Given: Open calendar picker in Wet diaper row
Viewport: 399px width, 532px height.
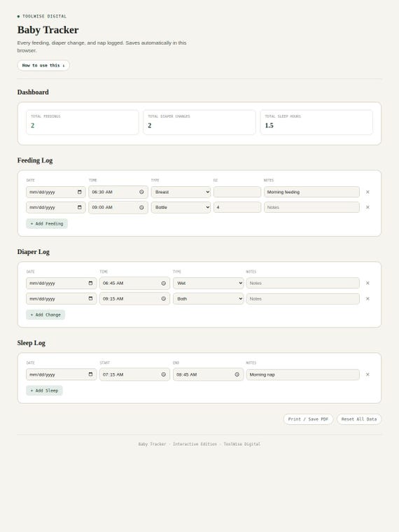Looking at the screenshot, I should 90,283.
